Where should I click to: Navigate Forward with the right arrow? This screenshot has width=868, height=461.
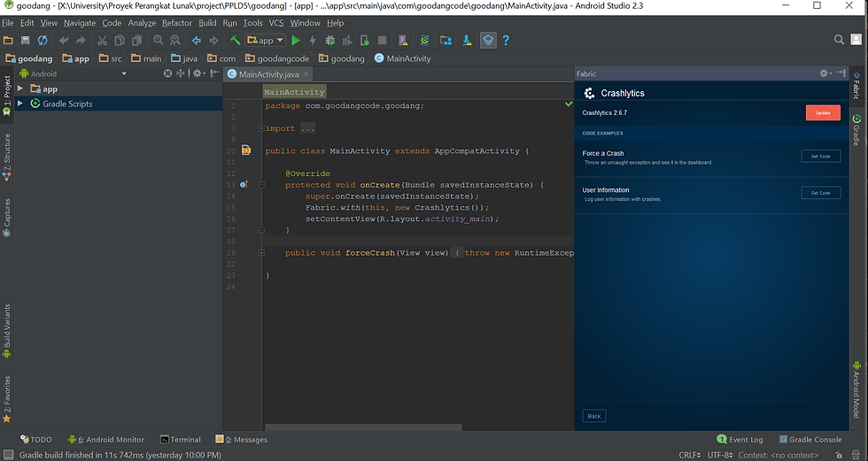pos(213,41)
